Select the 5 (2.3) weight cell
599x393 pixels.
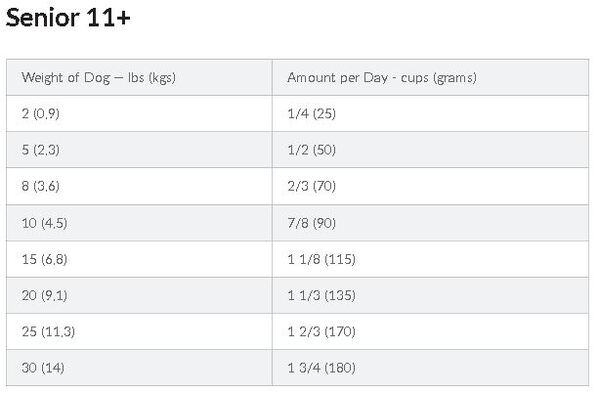(139, 150)
